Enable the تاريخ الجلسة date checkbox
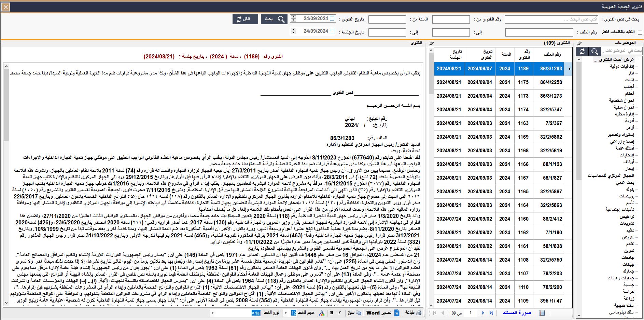 pos(332,31)
